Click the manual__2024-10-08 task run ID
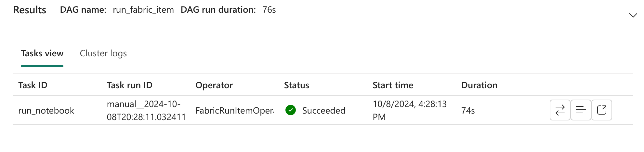Screen dimensions: 644x152 (x=146, y=111)
